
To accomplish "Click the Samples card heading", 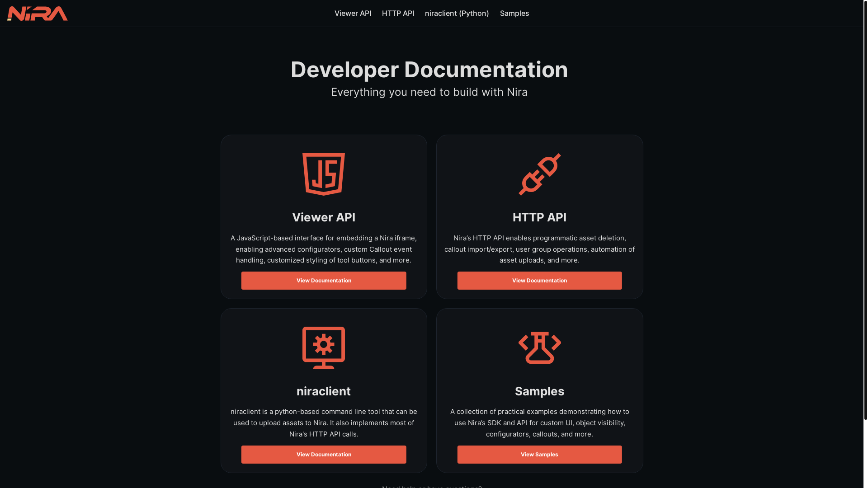I will pos(540,391).
